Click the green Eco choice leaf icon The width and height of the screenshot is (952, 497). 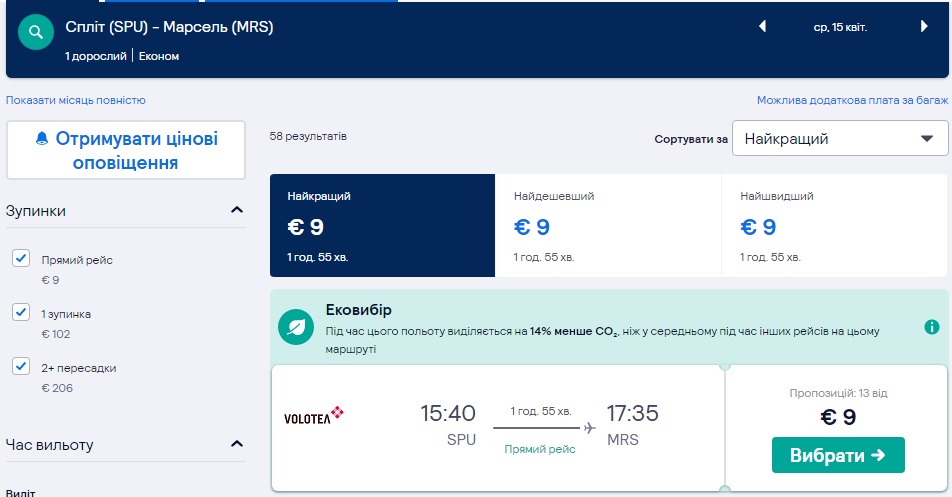[x=296, y=326]
